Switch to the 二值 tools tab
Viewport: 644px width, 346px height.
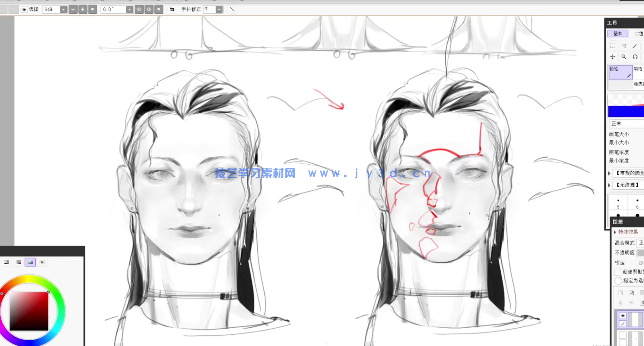(638, 34)
